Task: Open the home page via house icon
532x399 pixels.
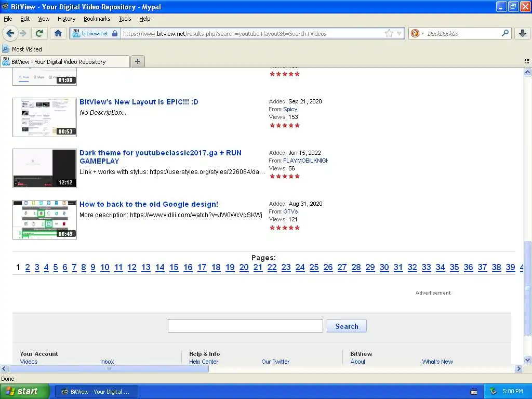Action: (58, 33)
